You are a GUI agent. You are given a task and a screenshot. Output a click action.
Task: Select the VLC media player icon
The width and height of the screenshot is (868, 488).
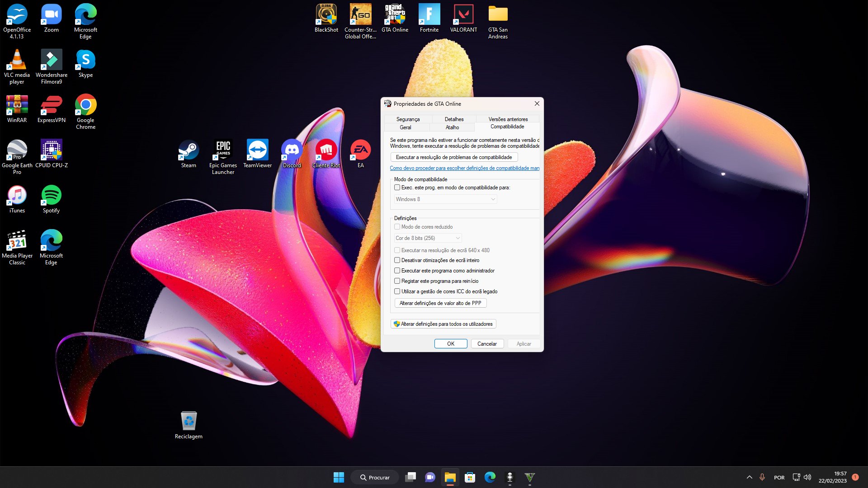click(x=17, y=66)
